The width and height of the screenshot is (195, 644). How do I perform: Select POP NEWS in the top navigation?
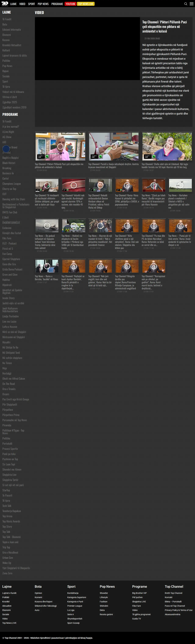tap(43, 4)
